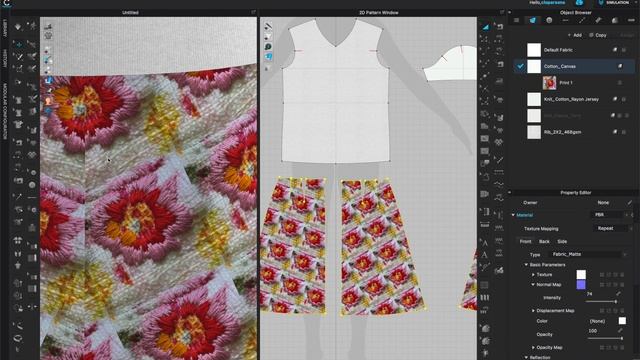This screenshot has height=360, width=640.
Task: Collapse the Object Browser panel arrow
Action: point(509,12)
